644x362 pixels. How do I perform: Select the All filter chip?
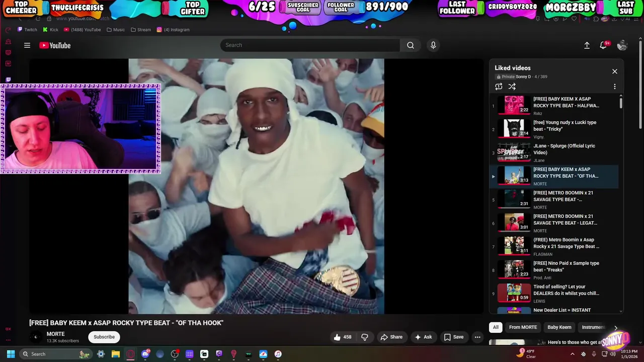point(496,327)
